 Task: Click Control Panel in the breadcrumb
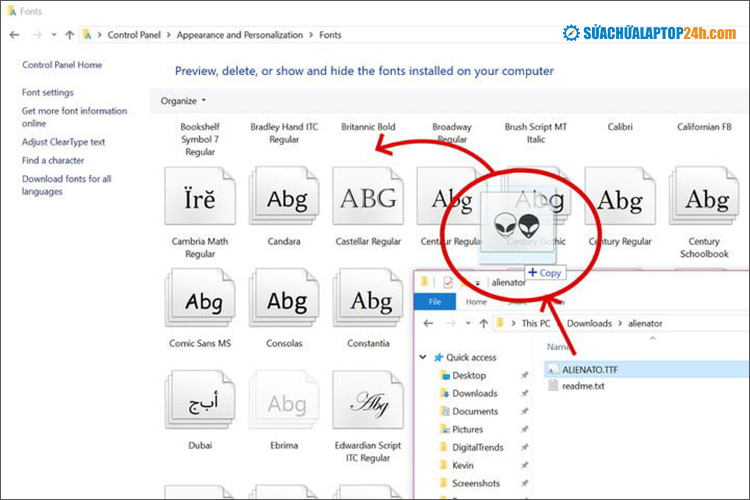(x=134, y=35)
